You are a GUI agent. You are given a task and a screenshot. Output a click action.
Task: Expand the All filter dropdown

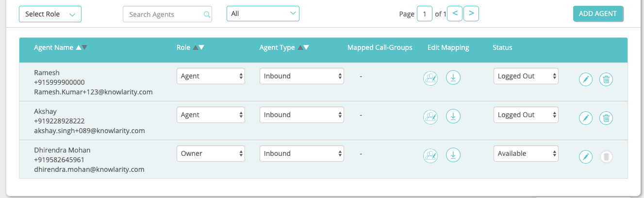click(263, 14)
